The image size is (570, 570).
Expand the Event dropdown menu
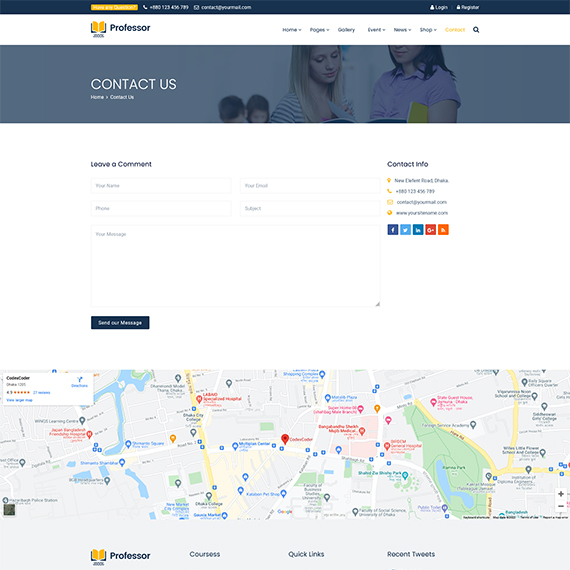point(376,30)
